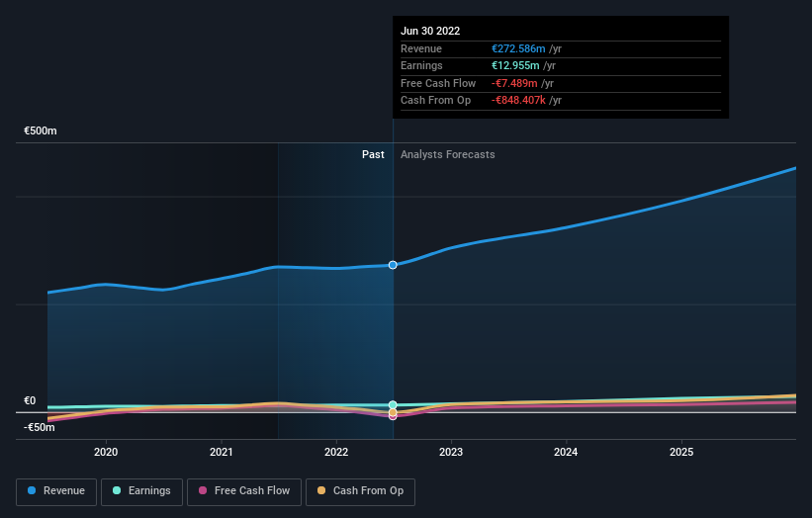Click the Jun 30 2022 tooltip date
This screenshot has height=518, width=812.
point(430,31)
